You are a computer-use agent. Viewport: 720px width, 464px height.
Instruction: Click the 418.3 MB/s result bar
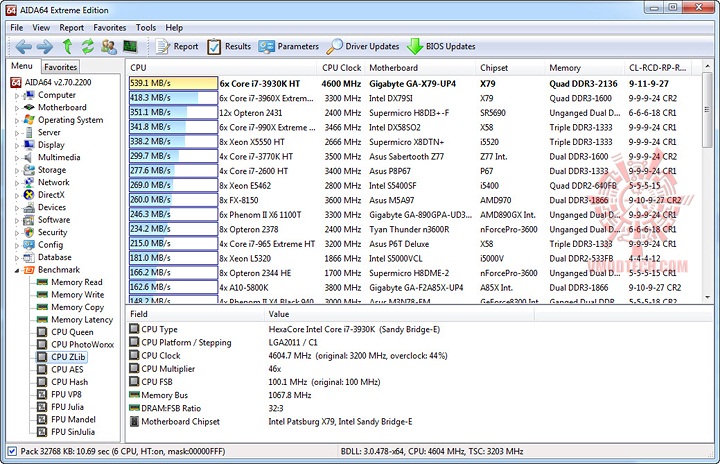[173, 98]
